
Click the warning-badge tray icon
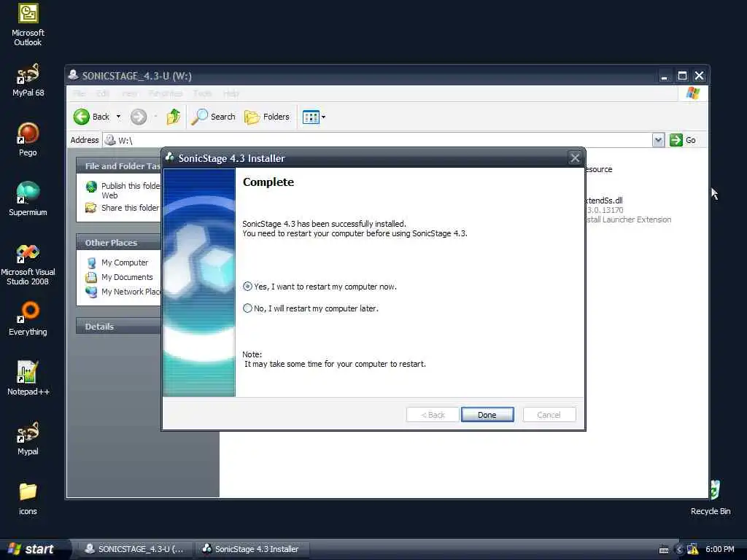point(693,549)
